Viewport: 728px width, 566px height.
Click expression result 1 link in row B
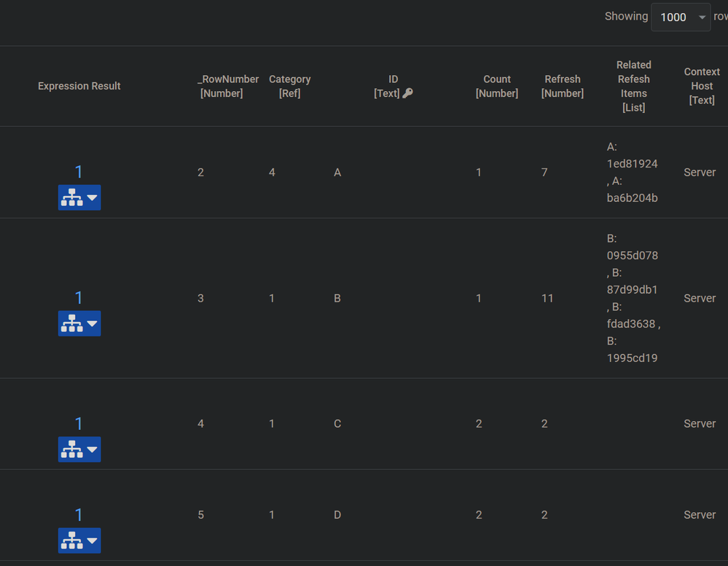[79, 297]
